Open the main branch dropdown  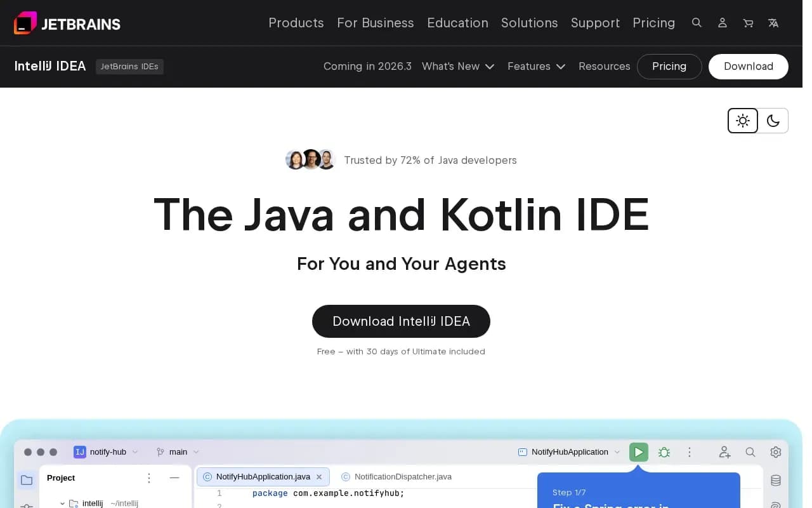pos(178,452)
